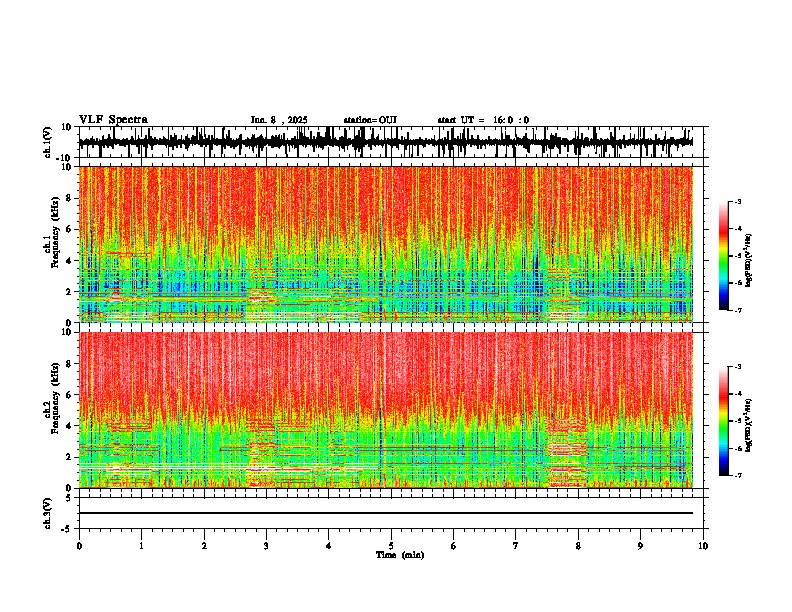Click time axis tick label "3"

[x=266, y=546]
